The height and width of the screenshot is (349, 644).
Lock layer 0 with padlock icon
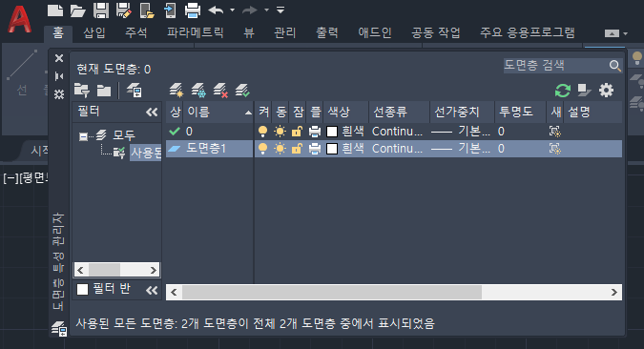click(297, 132)
